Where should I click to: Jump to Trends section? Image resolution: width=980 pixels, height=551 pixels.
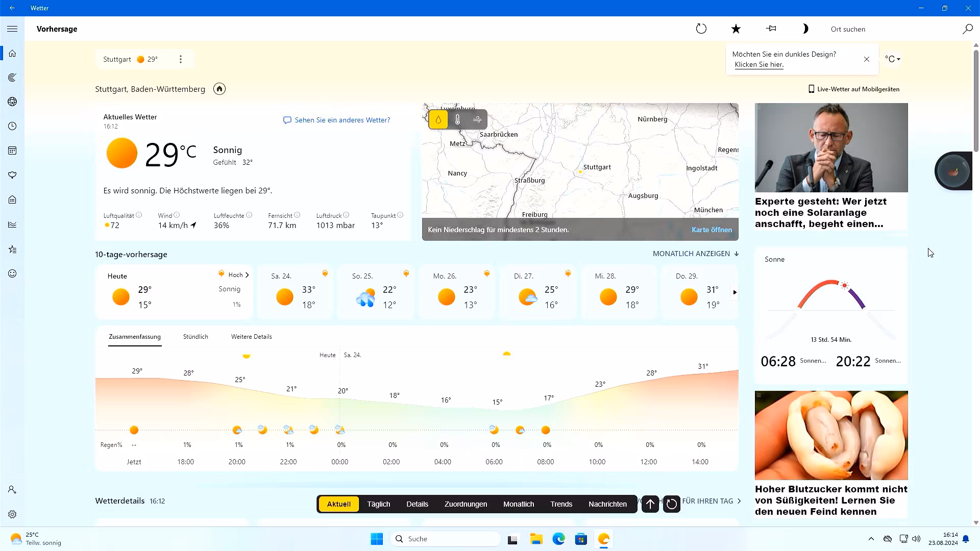[x=561, y=504]
